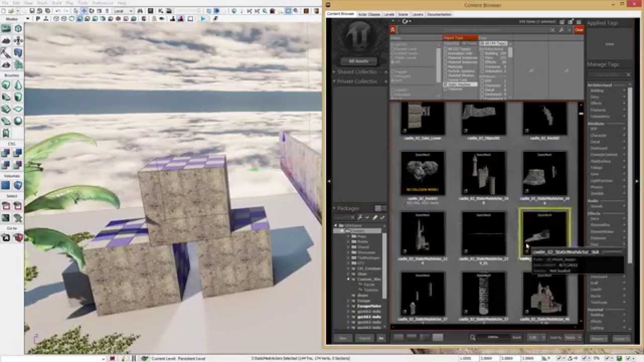Expand the Private Collection section
644x362 pixels.
coord(334,81)
